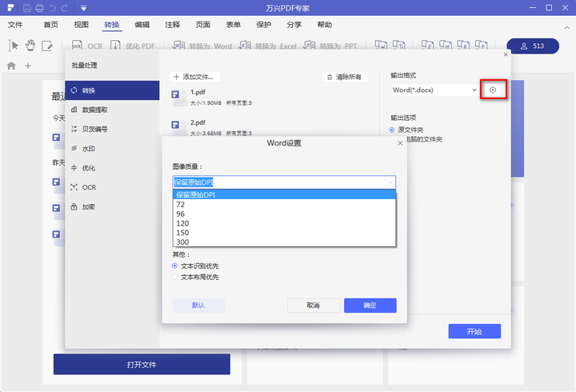Screen dimensions: 576x392
Task: Close the Word设置 dialog
Action: click(x=400, y=143)
